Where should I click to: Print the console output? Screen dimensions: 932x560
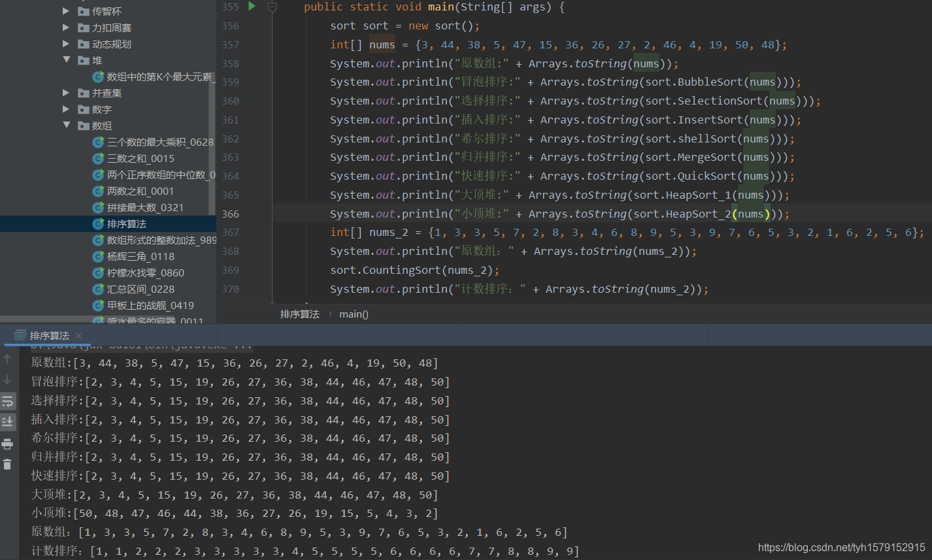pyautogui.click(x=8, y=444)
